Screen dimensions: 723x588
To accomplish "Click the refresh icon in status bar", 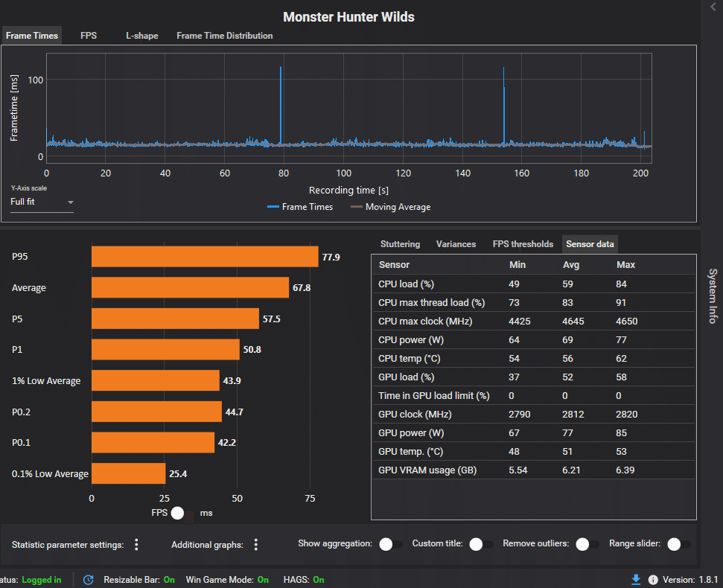I will [x=89, y=580].
